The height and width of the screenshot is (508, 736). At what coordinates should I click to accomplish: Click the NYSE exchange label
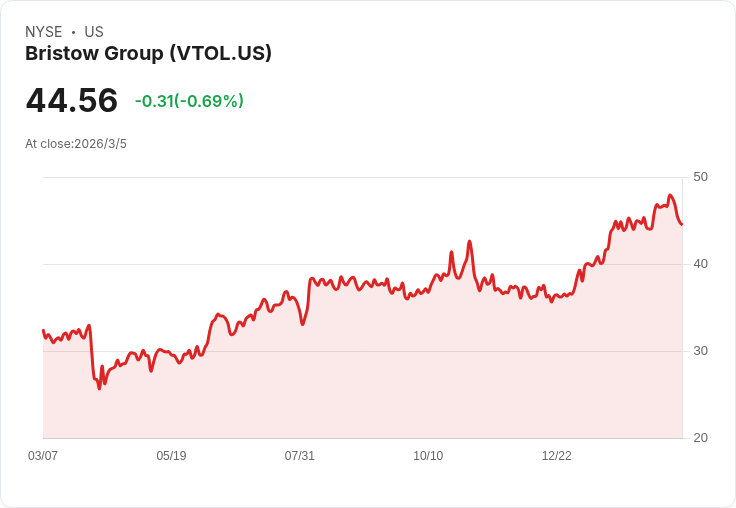coord(44,32)
